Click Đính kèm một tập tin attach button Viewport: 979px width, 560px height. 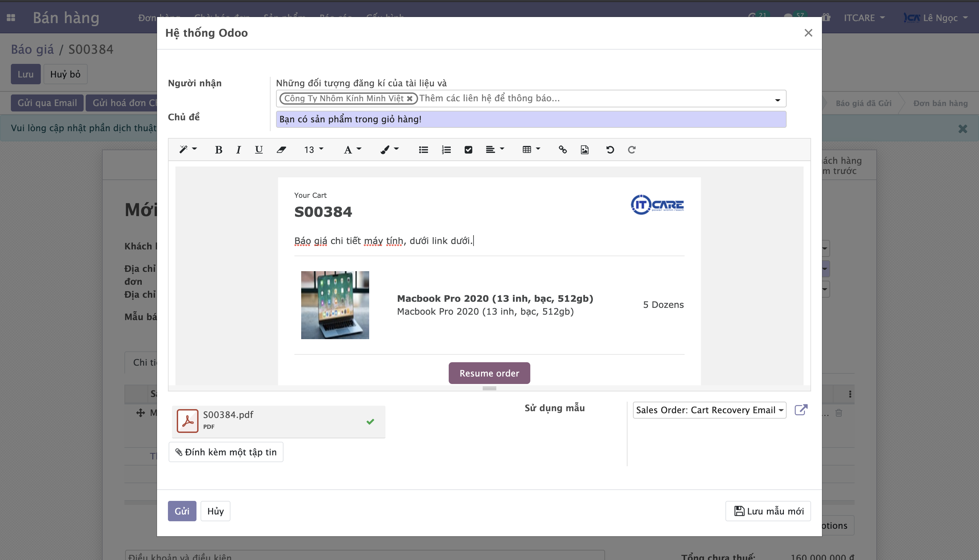pos(226,452)
